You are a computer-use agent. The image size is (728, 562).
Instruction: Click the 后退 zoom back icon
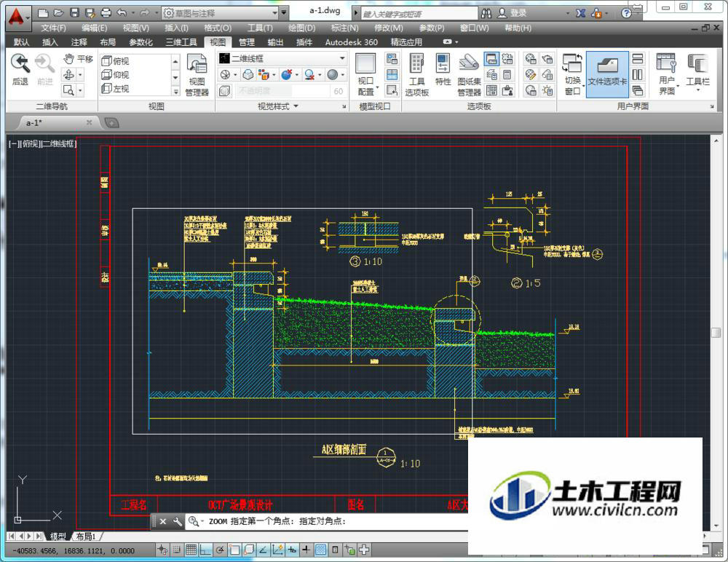coord(20,70)
